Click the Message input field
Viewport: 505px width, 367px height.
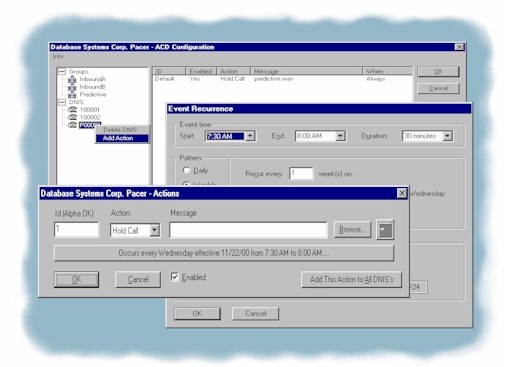pos(248,230)
